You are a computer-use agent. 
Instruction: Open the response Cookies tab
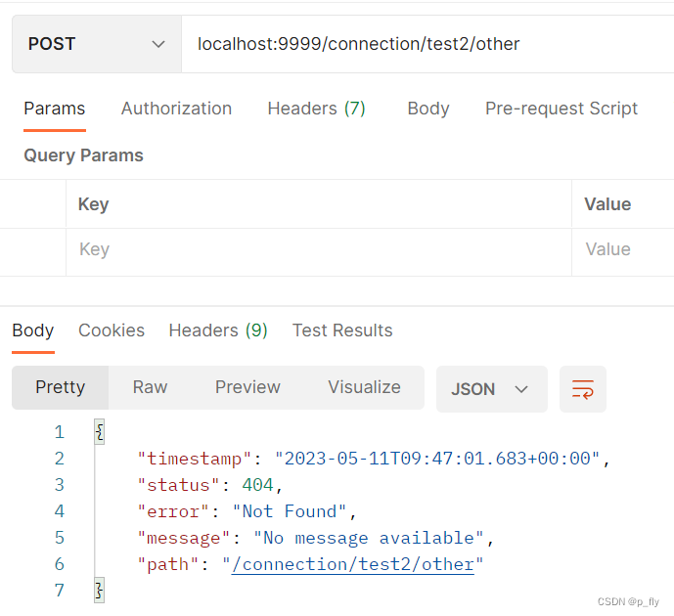coord(112,330)
